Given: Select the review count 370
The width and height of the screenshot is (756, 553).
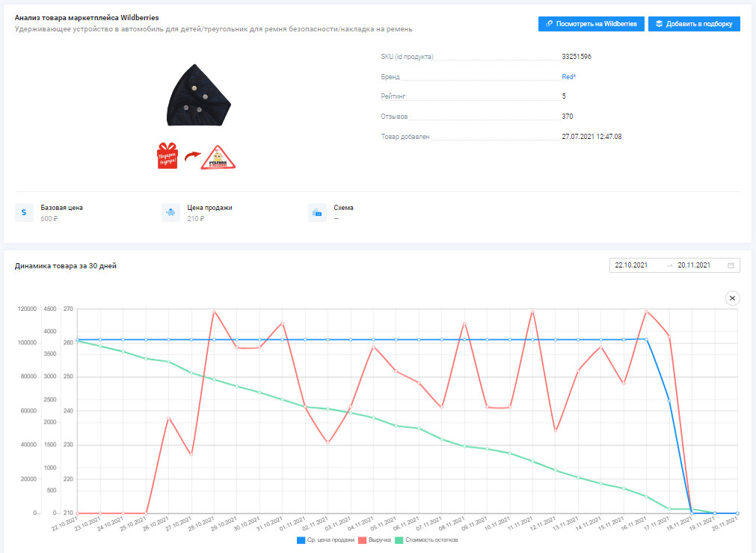Looking at the screenshot, I should tap(568, 116).
